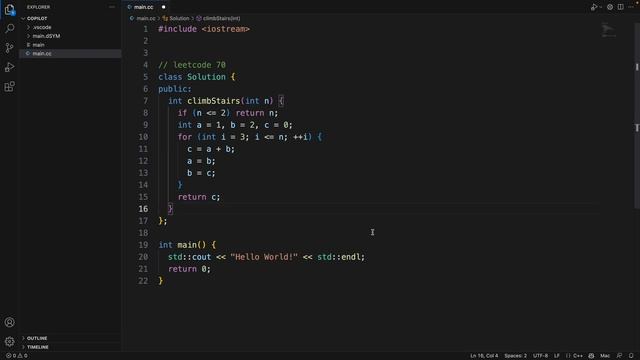
Task: Click the 'if (n <= 2) return n;' line
Action: pos(228,113)
